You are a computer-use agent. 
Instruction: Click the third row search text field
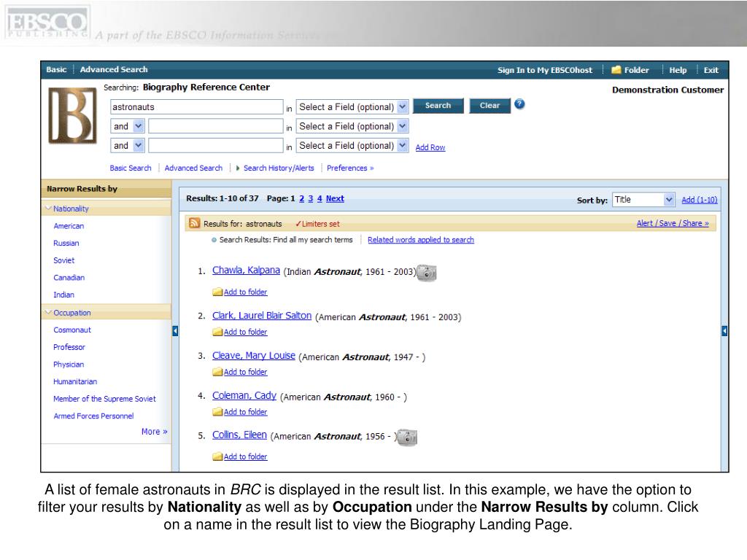click(216, 145)
